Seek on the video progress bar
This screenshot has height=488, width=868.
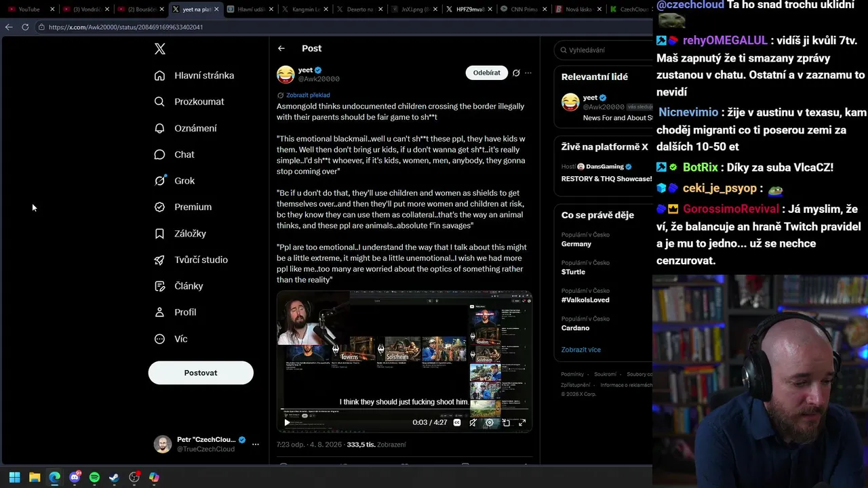tap(404, 409)
